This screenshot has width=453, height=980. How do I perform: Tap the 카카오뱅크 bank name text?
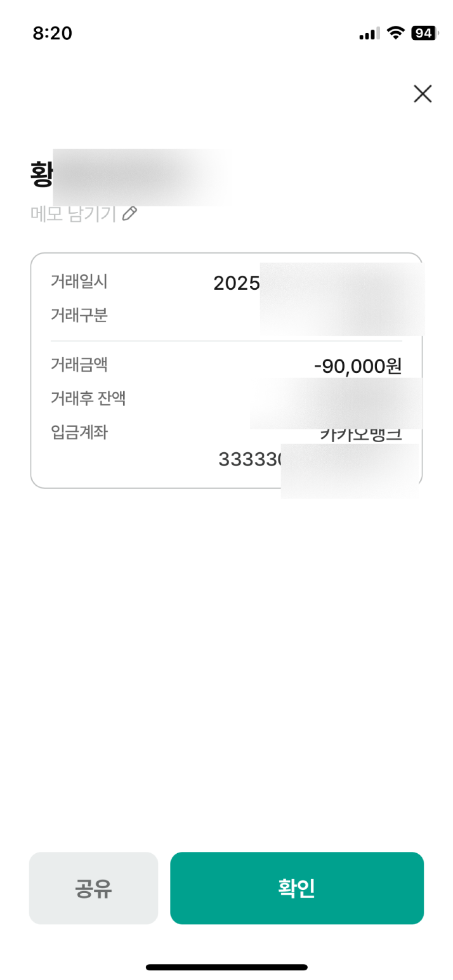[x=361, y=435]
